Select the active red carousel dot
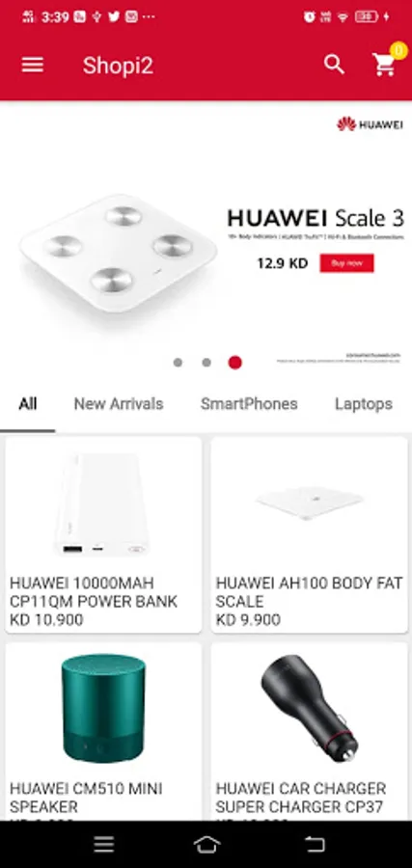412x868 pixels. [234, 363]
